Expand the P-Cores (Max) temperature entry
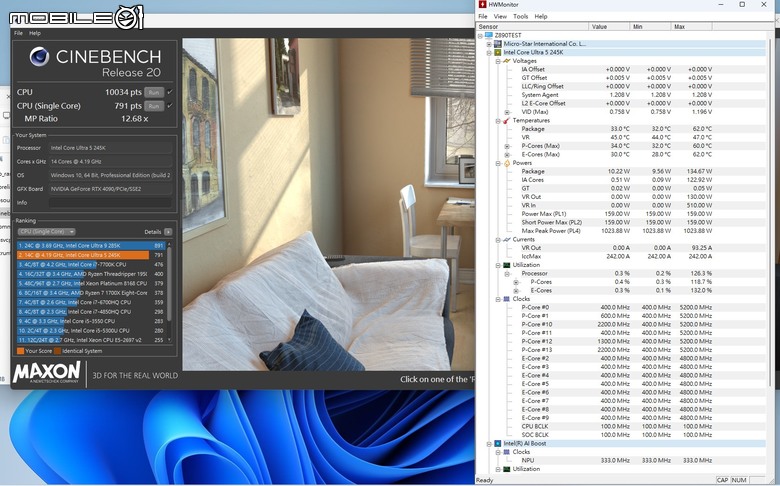This screenshot has height=486, width=780. (x=507, y=146)
